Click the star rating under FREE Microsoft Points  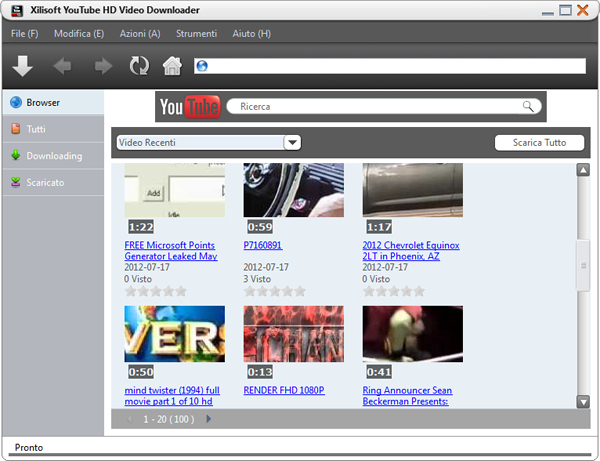pyautogui.click(x=156, y=292)
